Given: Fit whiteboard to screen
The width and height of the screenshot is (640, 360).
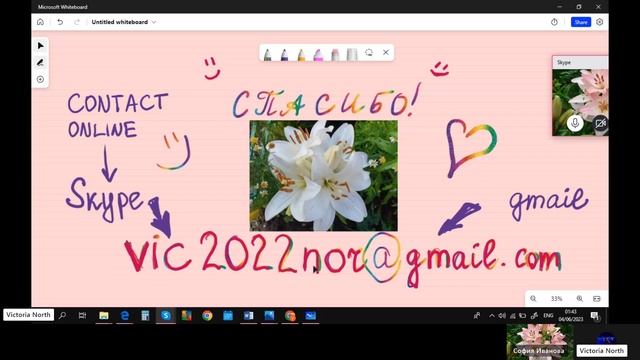Looking at the screenshot, I should click(x=597, y=299).
